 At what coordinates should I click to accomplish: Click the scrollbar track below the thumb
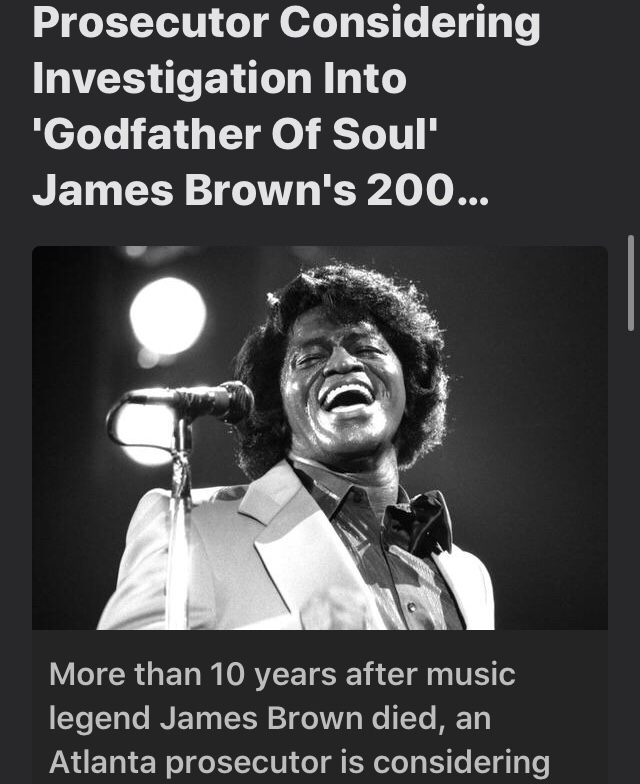(x=631, y=550)
